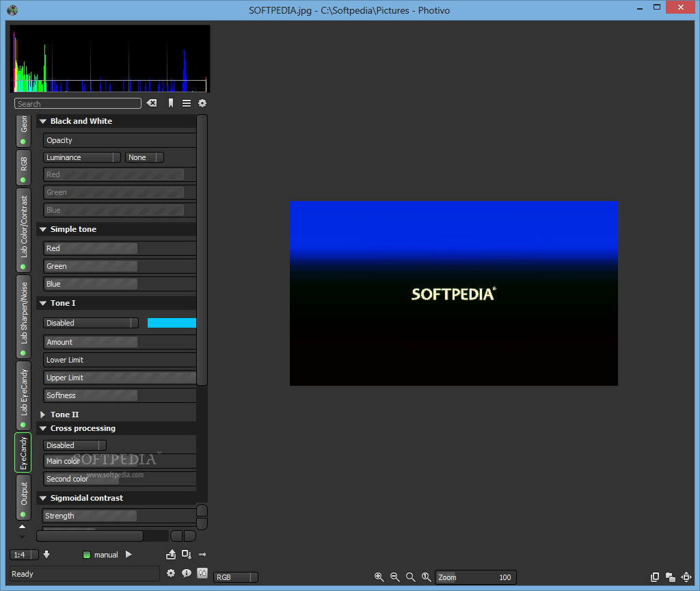Click the up arrow under tab list

point(22,527)
